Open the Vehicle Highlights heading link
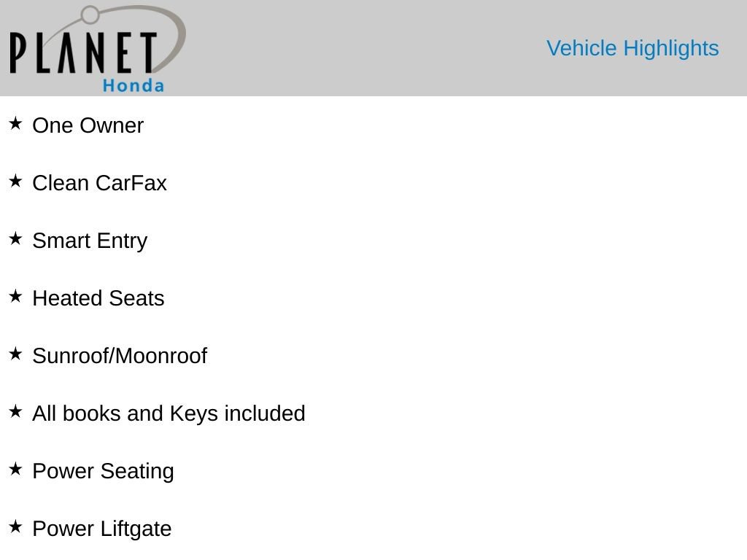Screen dimensions: 747x560 tap(632, 49)
